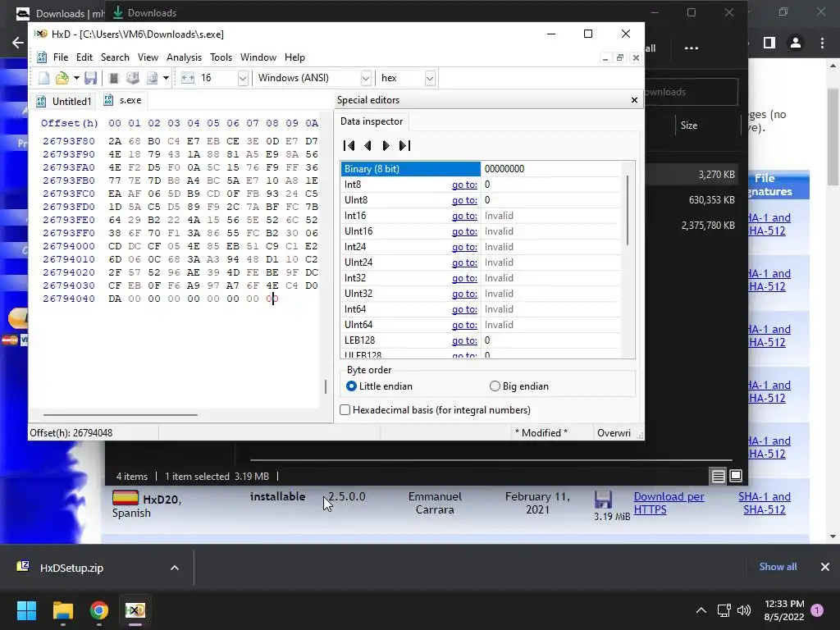840x630 pixels.
Task: Click the Data inspector vertical scrollbar
Action: point(628,210)
